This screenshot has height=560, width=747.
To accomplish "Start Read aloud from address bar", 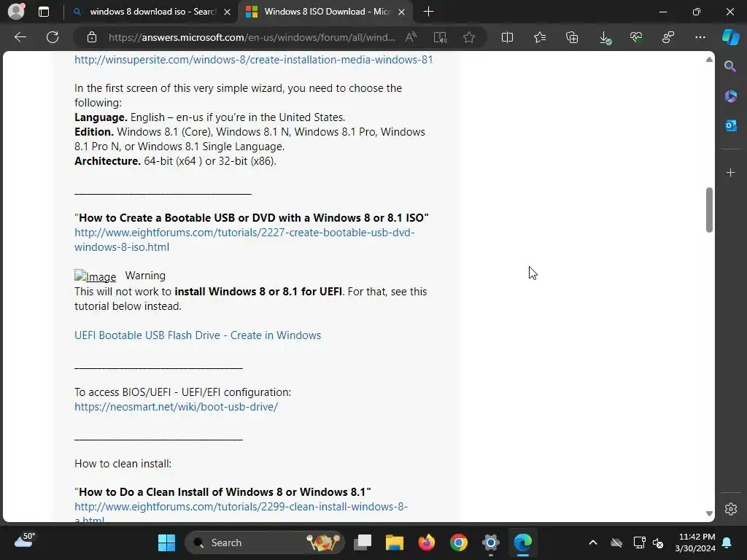I will 411,37.
